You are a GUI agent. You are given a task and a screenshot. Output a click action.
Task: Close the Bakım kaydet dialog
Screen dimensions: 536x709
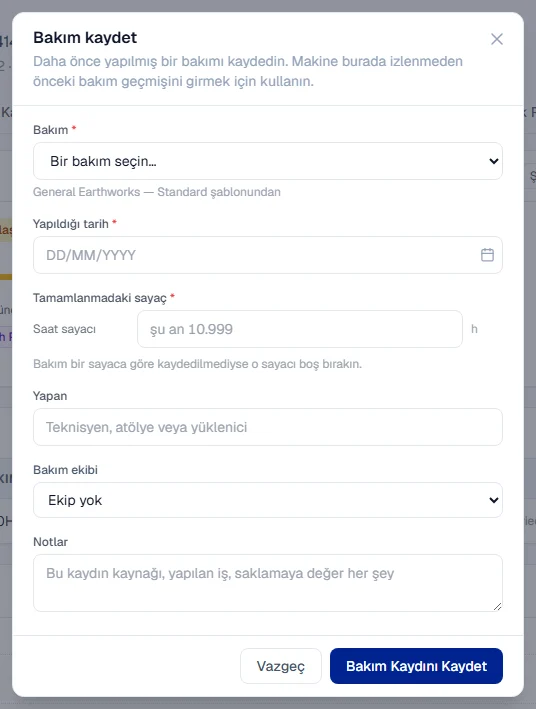497,39
